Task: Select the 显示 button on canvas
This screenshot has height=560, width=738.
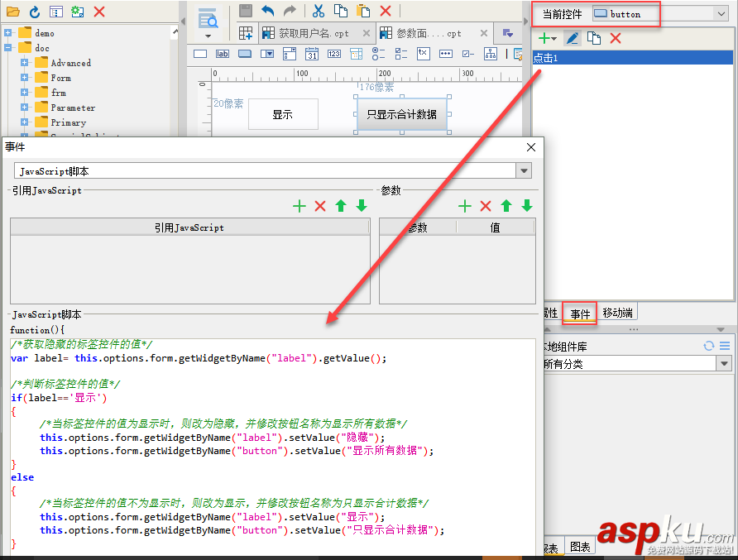Action: click(x=283, y=114)
